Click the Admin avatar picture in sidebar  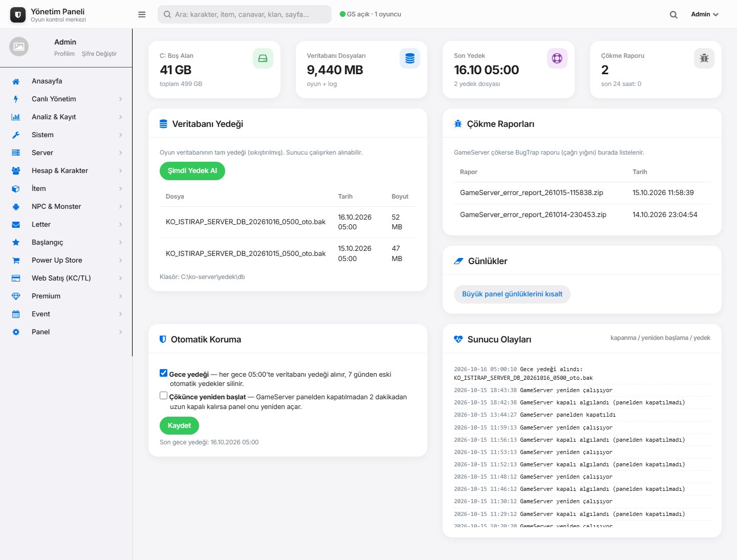[19, 47]
